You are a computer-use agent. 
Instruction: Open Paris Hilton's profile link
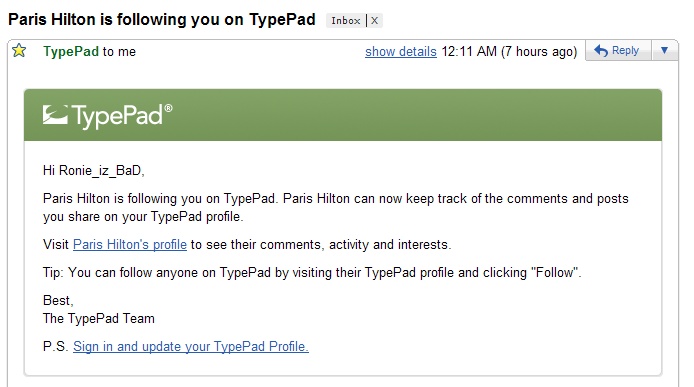(130, 244)
